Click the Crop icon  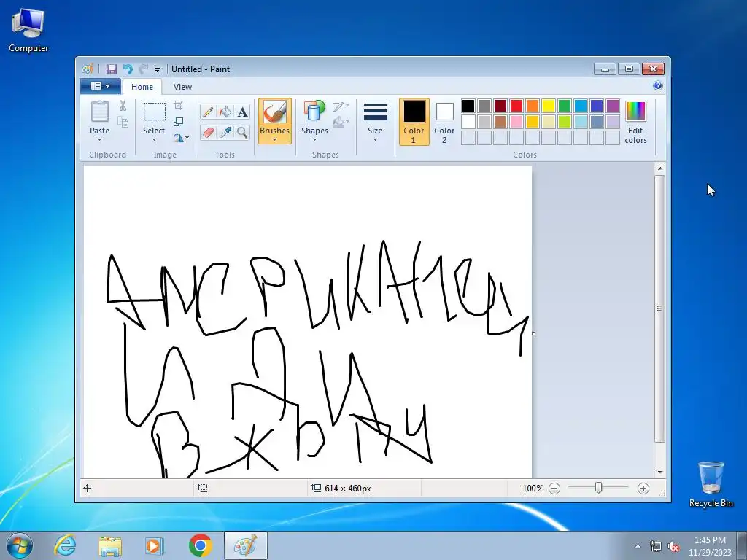pos(178,106)
